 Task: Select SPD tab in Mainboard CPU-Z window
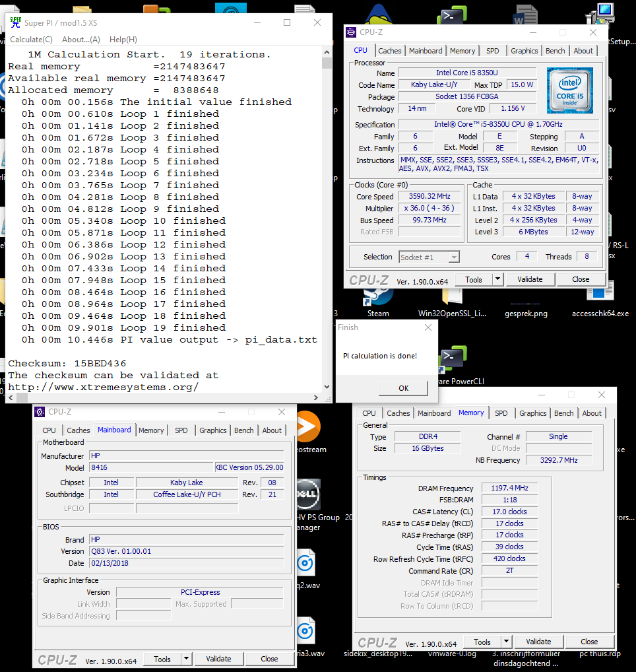181,430
